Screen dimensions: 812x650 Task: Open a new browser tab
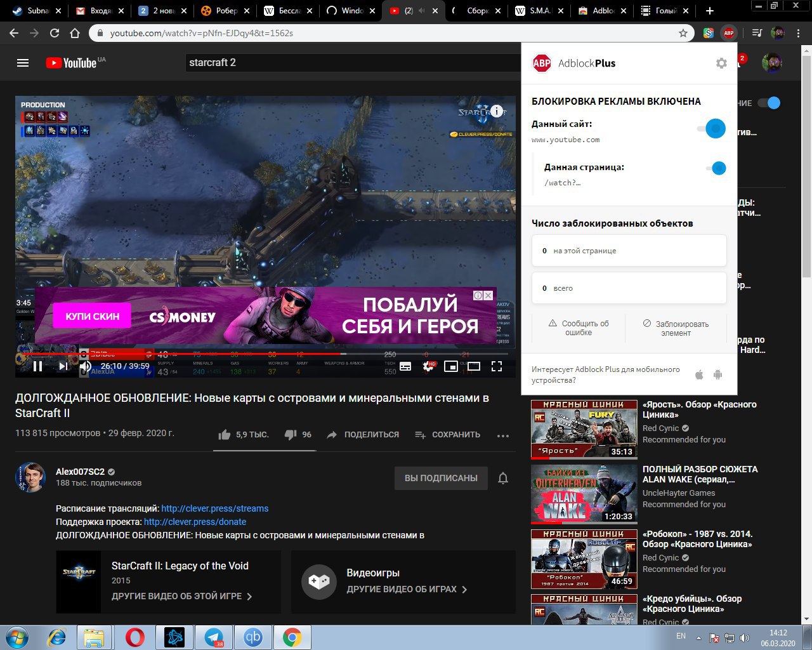[x=710, y=11]
